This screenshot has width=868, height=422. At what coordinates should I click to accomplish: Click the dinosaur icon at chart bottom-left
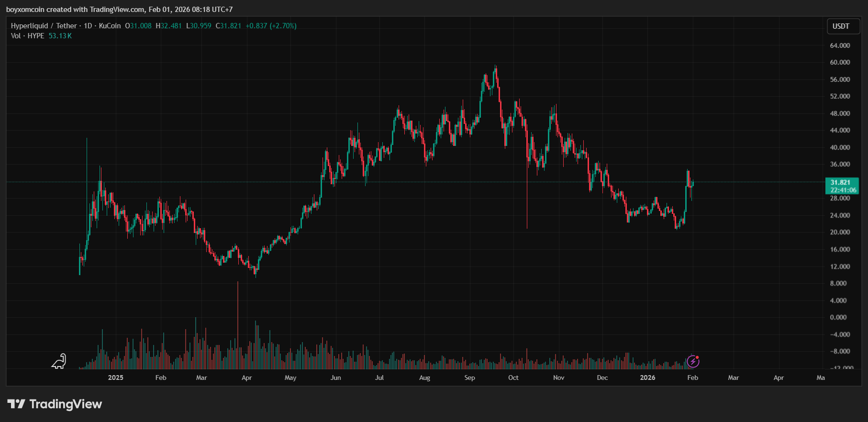pyautogui.click(x=59, y=362)
